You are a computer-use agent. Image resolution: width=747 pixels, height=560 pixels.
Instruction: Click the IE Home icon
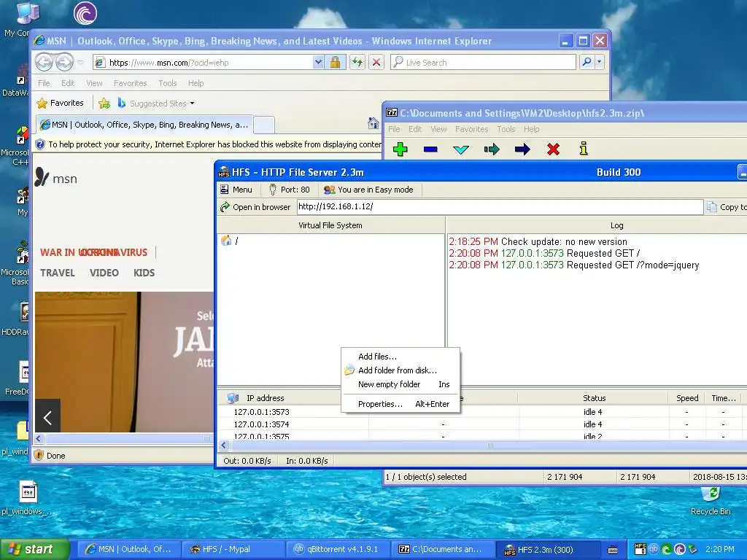pyautogui.click(x=373, y=123)
